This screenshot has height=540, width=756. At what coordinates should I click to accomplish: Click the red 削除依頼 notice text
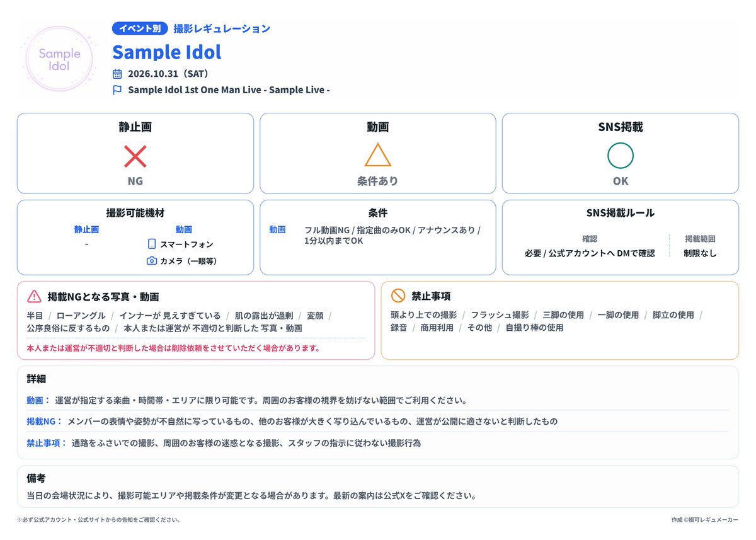(x=173, y=348)
